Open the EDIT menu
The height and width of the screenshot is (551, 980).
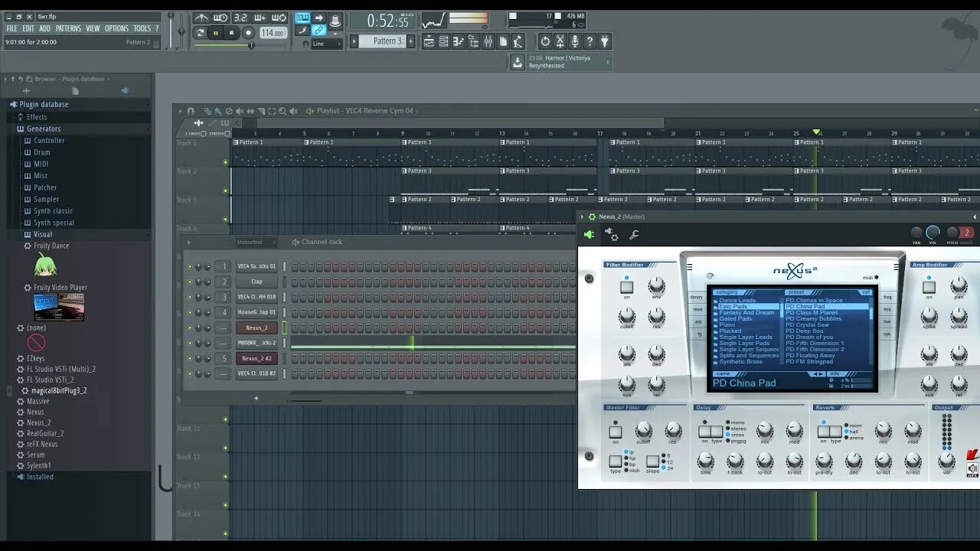pyautogui.click(x=28, y=28)
